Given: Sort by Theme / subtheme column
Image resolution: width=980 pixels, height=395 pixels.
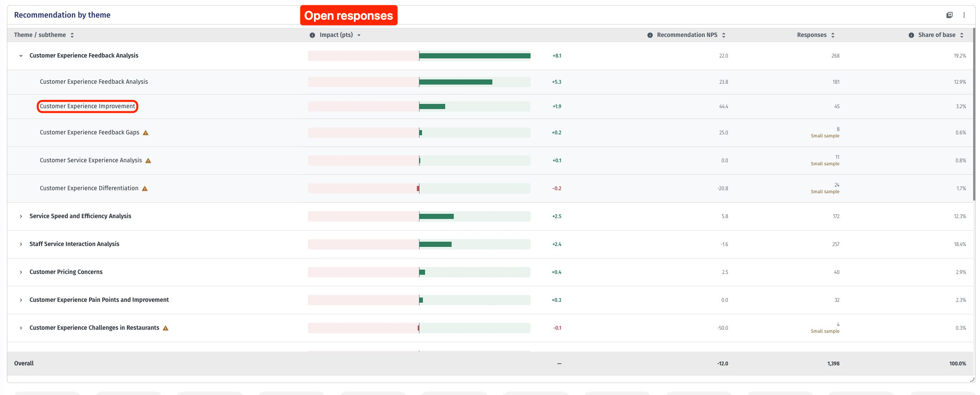Looking at the screenshot, I should pos(72,35).
